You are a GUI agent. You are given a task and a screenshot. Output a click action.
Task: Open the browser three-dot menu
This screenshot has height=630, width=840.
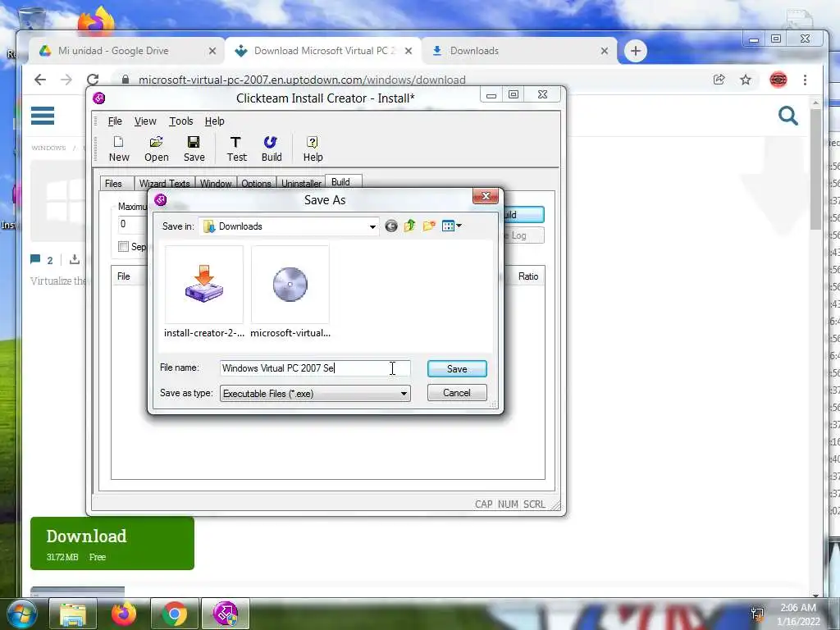coord(805,80)
